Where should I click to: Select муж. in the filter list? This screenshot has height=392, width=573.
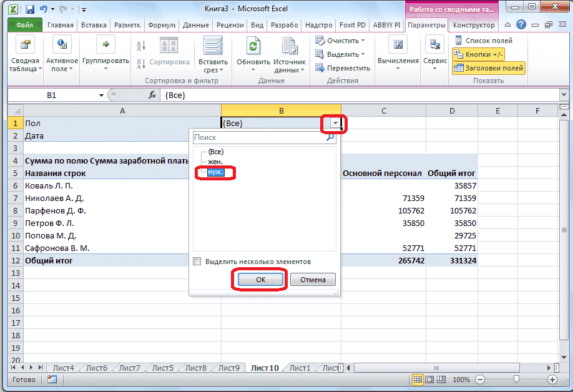(x=214, y=173)
